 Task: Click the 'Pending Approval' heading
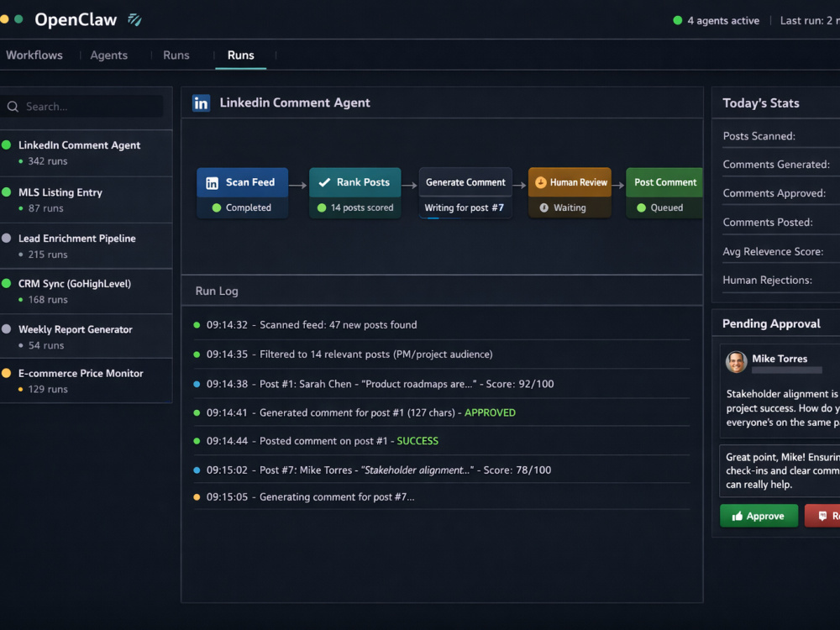point(771,323)
